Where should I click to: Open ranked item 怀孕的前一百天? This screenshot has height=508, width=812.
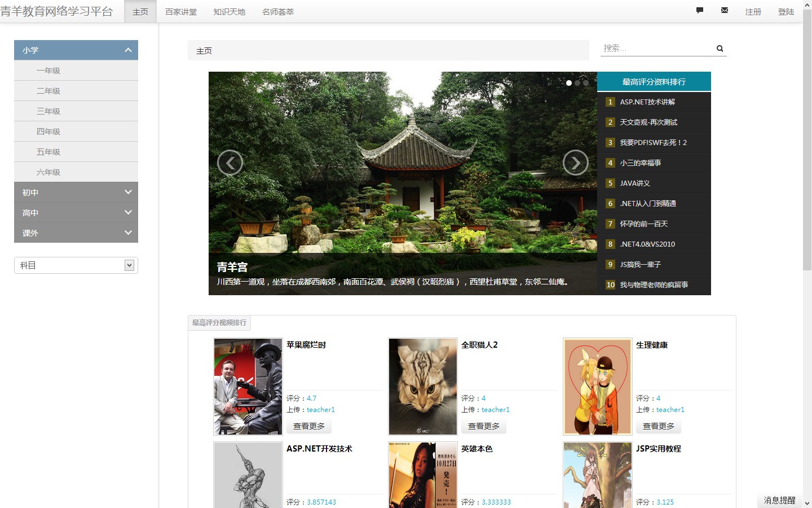click(644, 224)
